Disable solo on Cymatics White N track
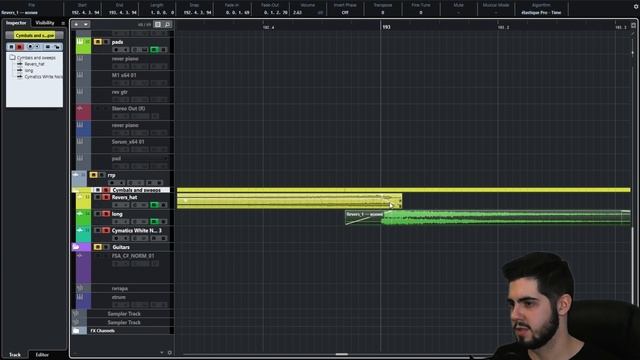Screen dimensions: 640x360 [x=106, y=230]
